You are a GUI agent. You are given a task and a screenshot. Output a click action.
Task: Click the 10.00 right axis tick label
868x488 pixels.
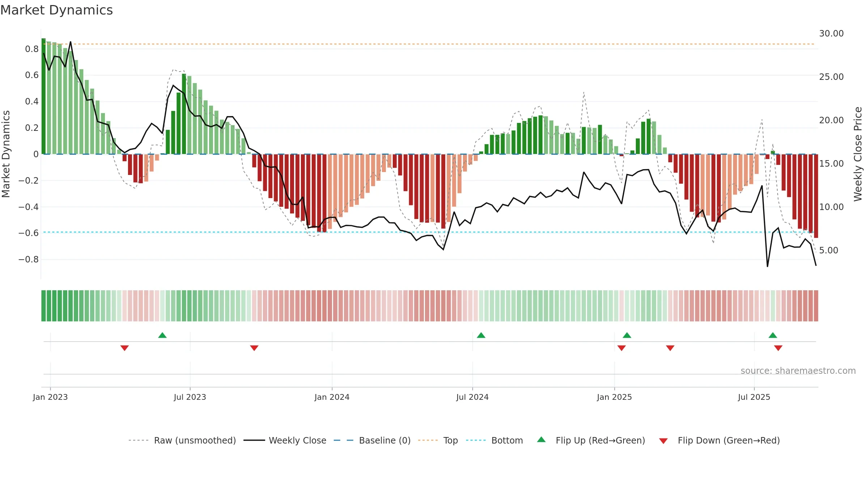[x=831, y=207]
